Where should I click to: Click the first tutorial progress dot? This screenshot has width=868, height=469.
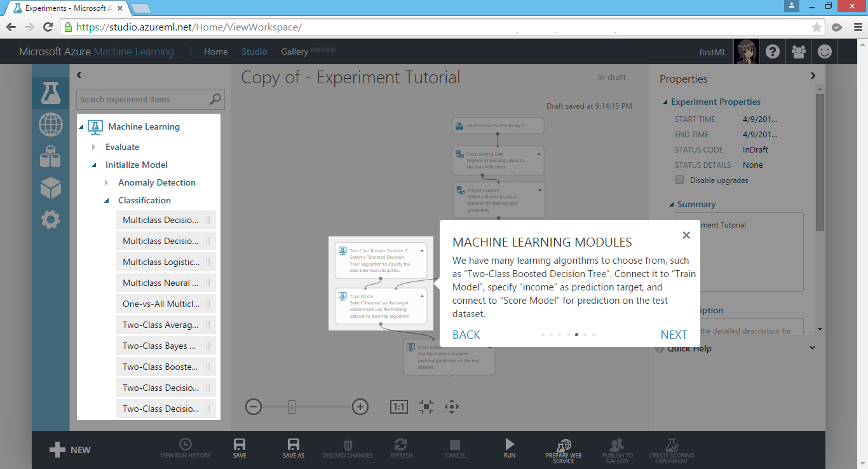[543, 334]
